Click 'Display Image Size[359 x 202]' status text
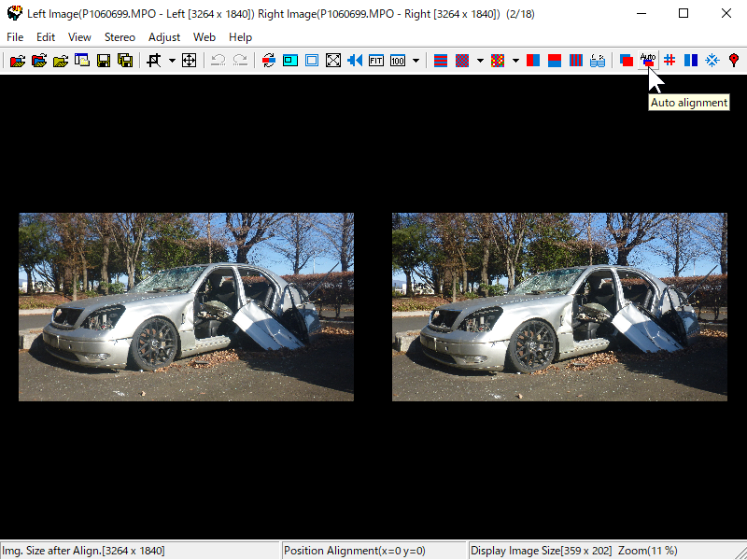747x560 pixels. [542, 551]
